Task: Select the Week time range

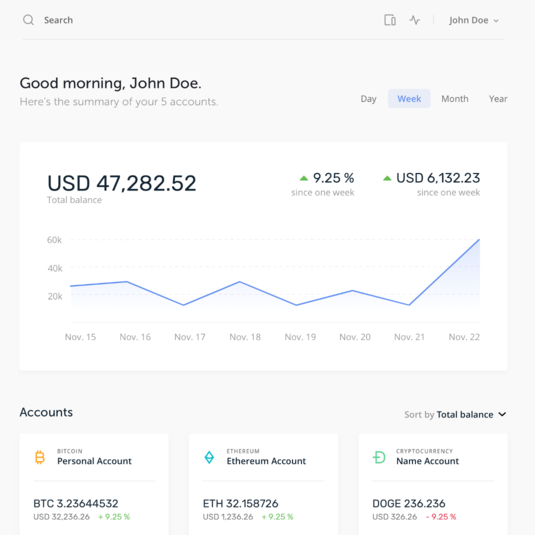Action: click(409, 99)
